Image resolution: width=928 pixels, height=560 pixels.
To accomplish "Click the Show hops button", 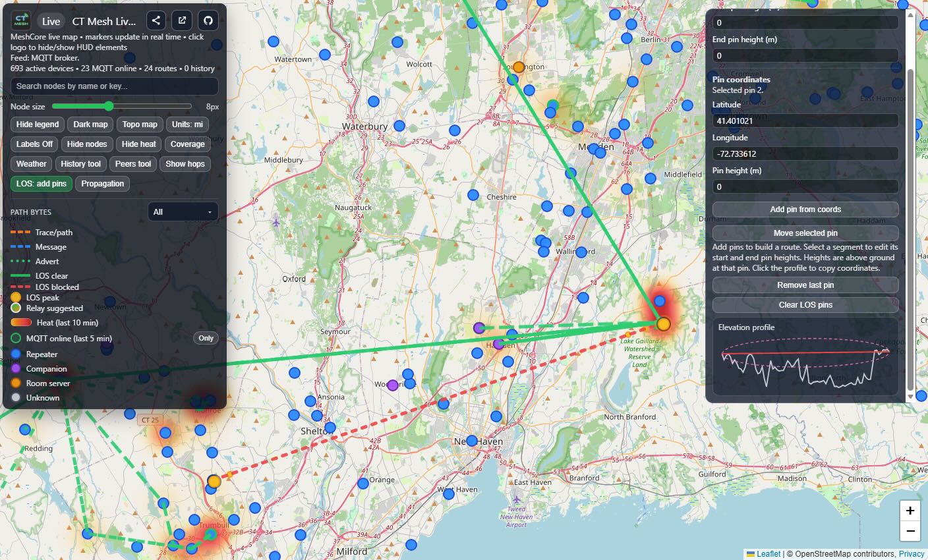I will (185, 164).
